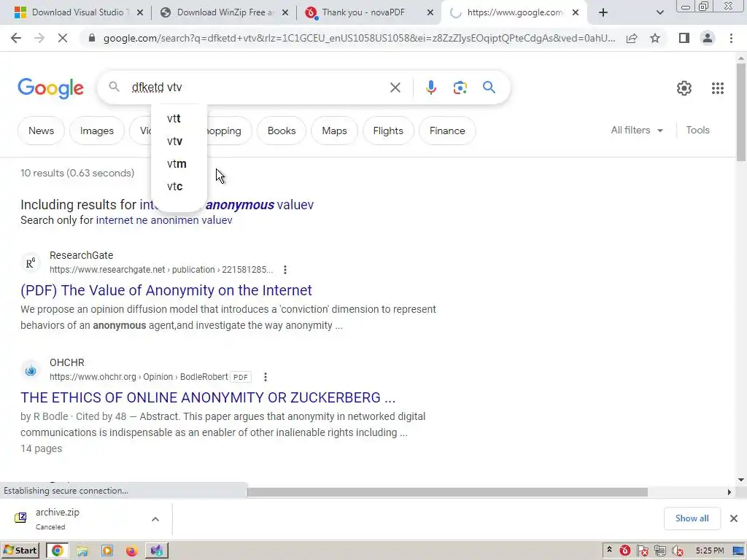
Task: Open a new browser tab
Action: pos(603,13)
